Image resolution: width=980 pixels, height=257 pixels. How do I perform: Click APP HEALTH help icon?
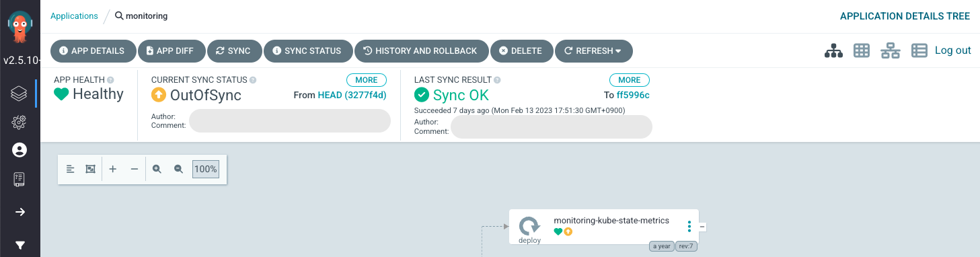(110, 80)
